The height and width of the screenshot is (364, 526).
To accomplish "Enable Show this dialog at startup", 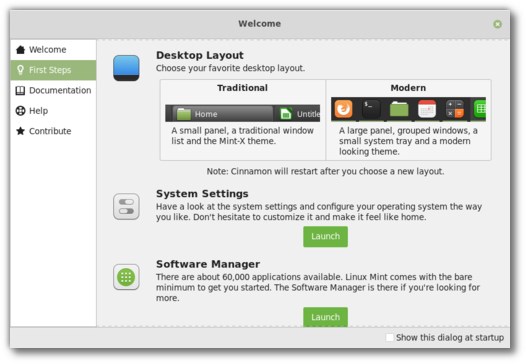I will pos(389,337).
